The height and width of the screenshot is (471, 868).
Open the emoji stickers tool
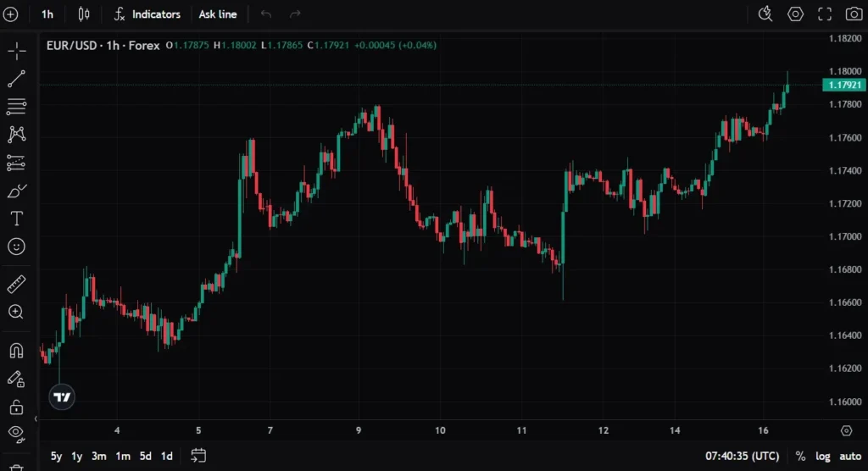(16, 247)
